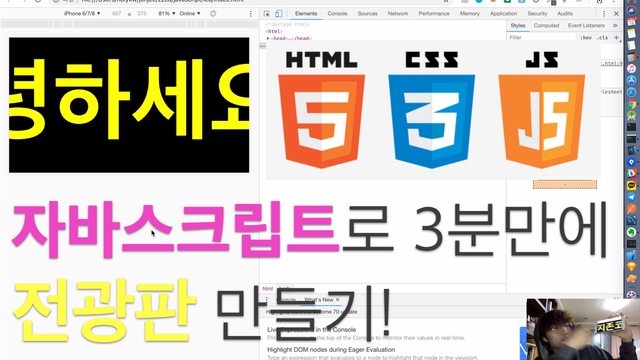Switch to the Performance tab
Viewport: 640px width, 360px height.
(x=434, y=13)
